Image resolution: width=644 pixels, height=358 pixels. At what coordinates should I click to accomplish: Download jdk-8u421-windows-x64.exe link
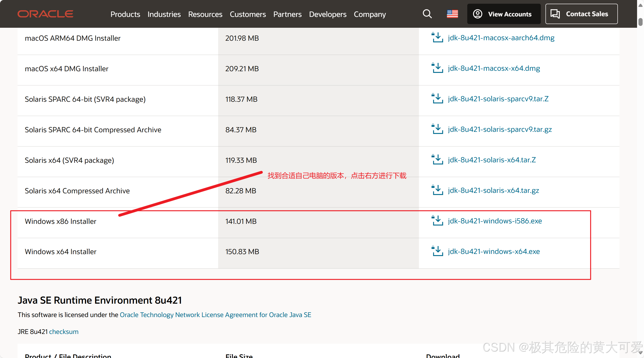[493, 251]
